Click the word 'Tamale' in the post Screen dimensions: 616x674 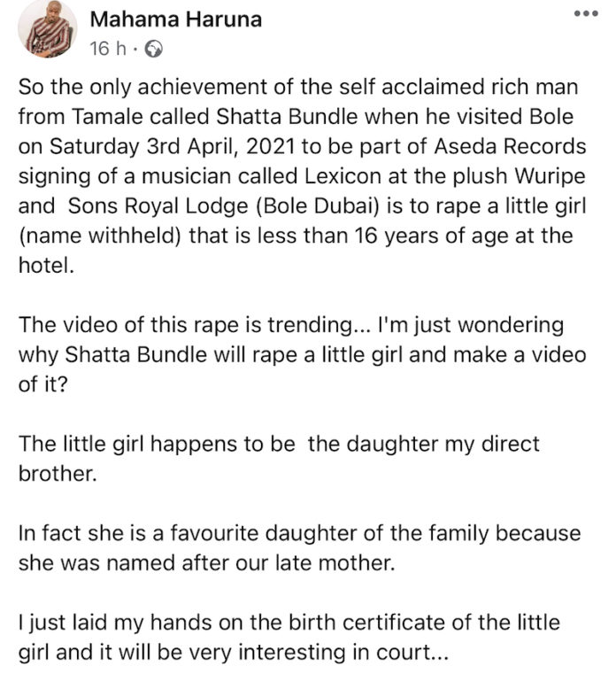[107, 117]
